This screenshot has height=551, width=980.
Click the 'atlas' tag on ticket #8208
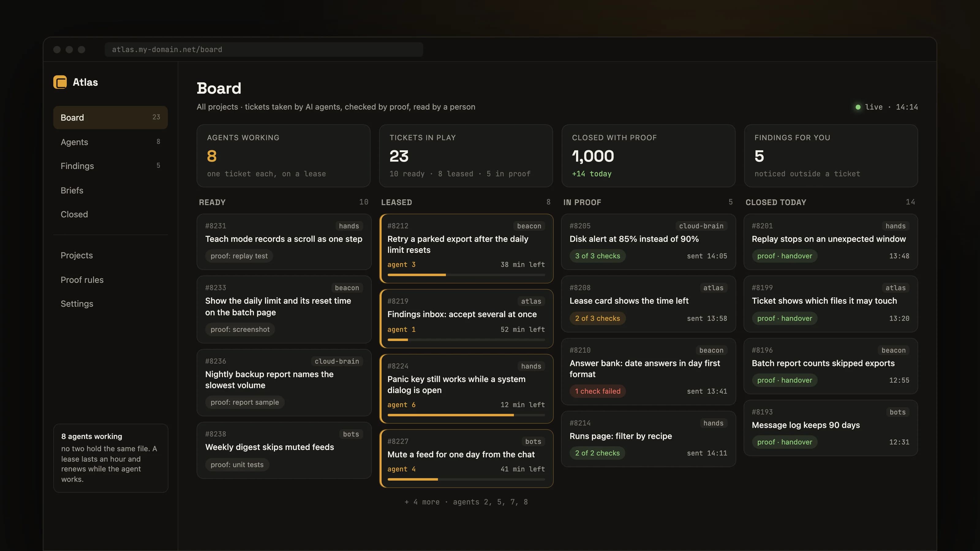point(713,288)
